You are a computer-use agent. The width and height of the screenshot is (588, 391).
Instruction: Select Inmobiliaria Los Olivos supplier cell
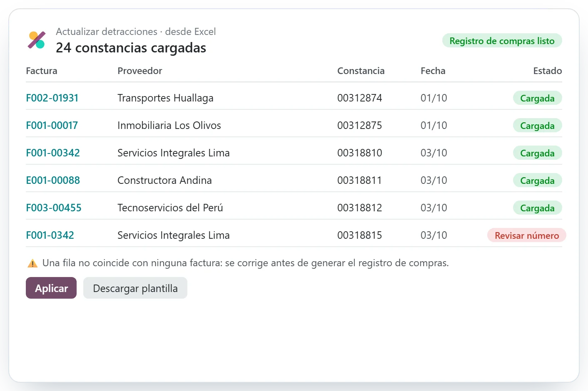[x=169, y=126]
